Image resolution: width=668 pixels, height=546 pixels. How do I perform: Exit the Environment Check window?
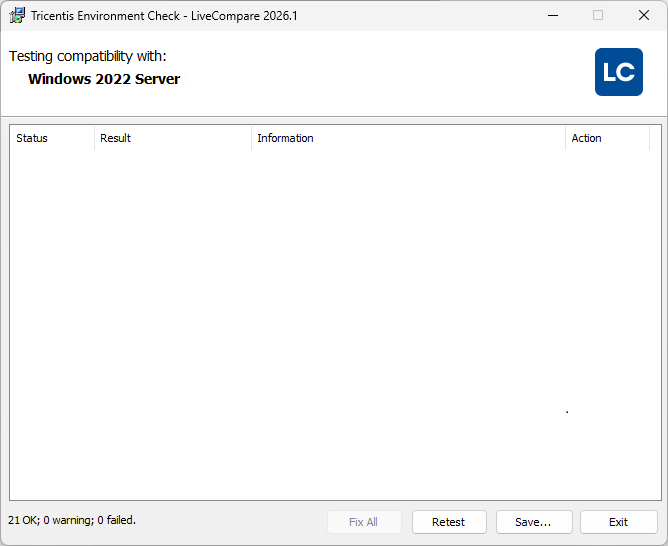point(619,522)
